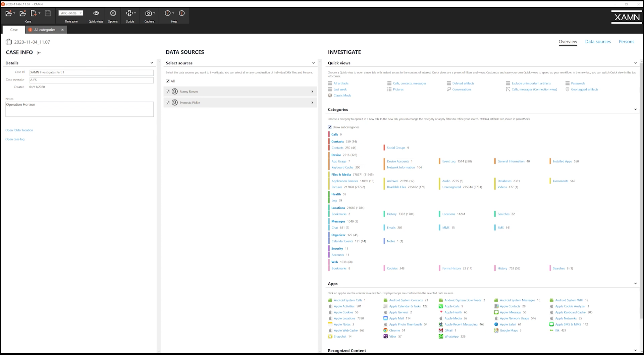644x355 pixels.
Task: Select the Scripts toolbar icon
Action: point(130,13)
